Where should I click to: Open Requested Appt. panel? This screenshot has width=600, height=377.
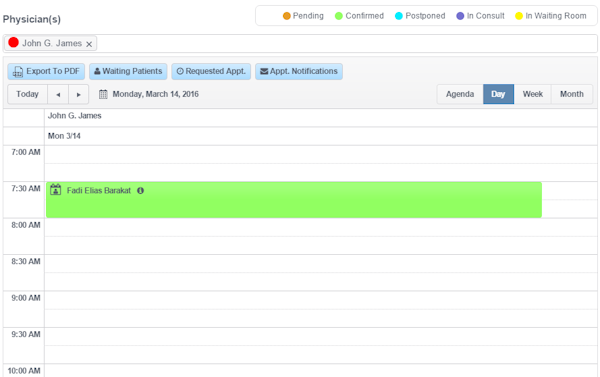pyautogui.click(x=211, y=72)
